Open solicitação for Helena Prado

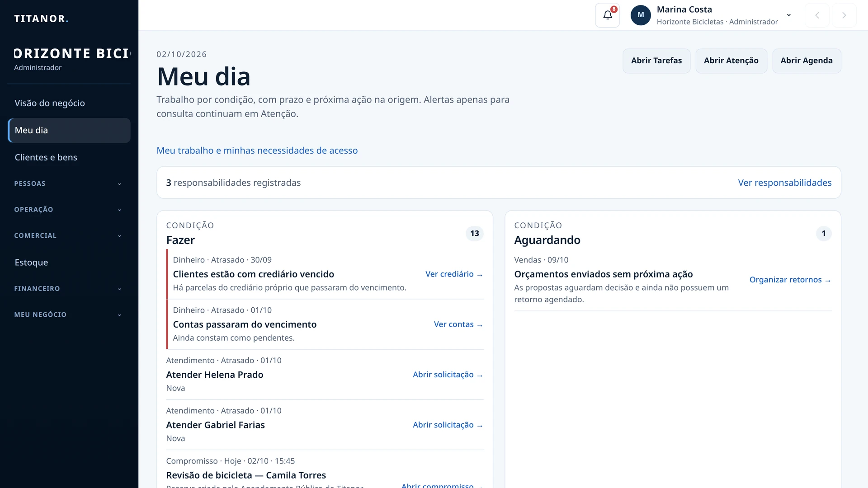tap(448, 375)
